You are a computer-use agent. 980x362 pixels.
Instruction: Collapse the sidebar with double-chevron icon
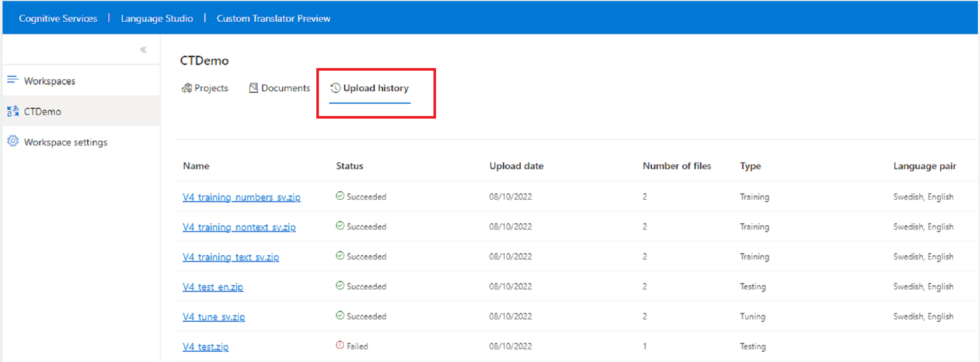pyautogui.click(x=143, y=50)
